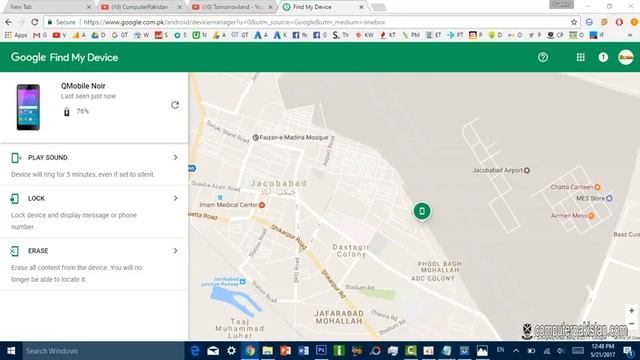The height and width of the screenshot is (360, 640).
Task: Open Google account avatar menu
Action: [x=625, y=57]
